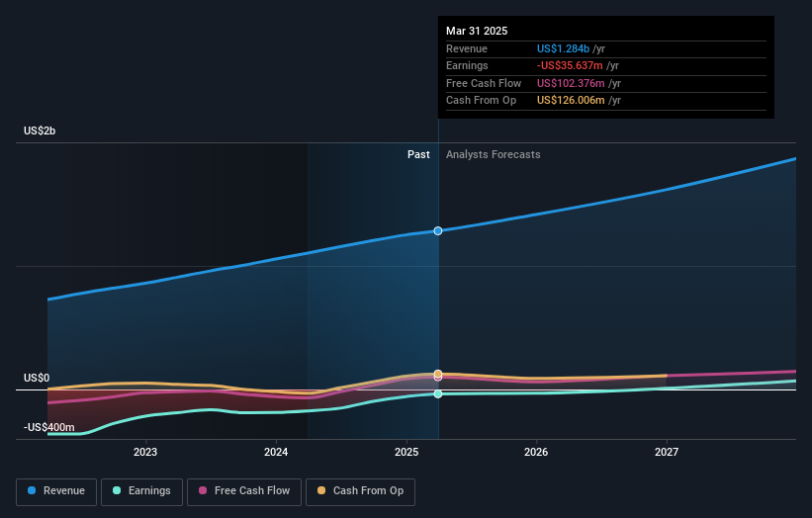Select the 2026 x-axis label
Image resolution: width=812 pixels, height=518 pixels.
pyautogui.click(x=536, y=453)
